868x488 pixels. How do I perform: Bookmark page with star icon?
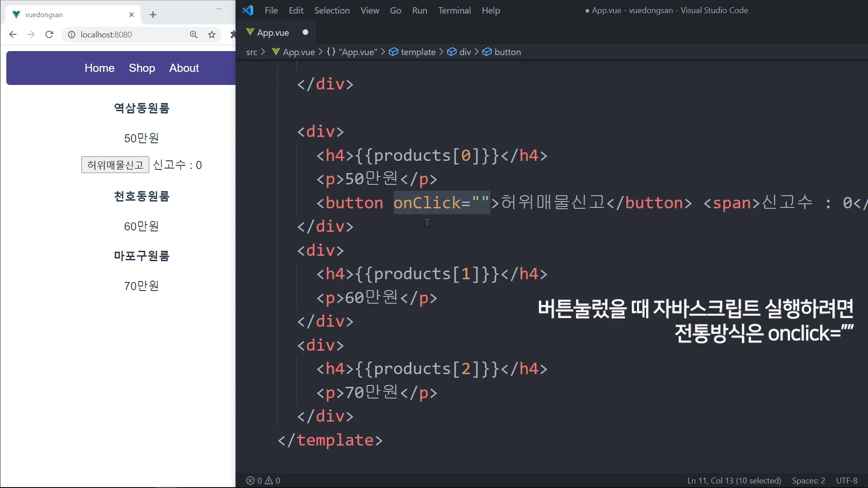[x=212, y=35]
